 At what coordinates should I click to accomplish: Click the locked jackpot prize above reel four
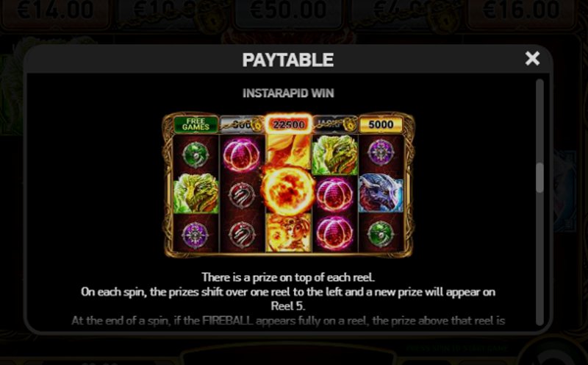click(334, 124)
